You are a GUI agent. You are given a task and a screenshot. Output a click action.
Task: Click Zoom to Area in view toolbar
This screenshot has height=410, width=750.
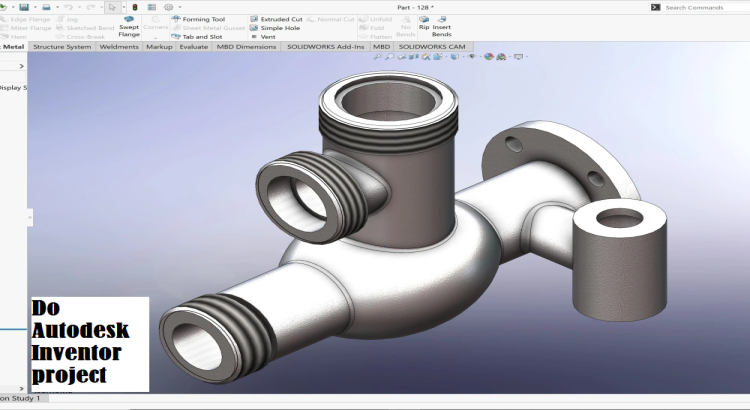click(389, 56)
